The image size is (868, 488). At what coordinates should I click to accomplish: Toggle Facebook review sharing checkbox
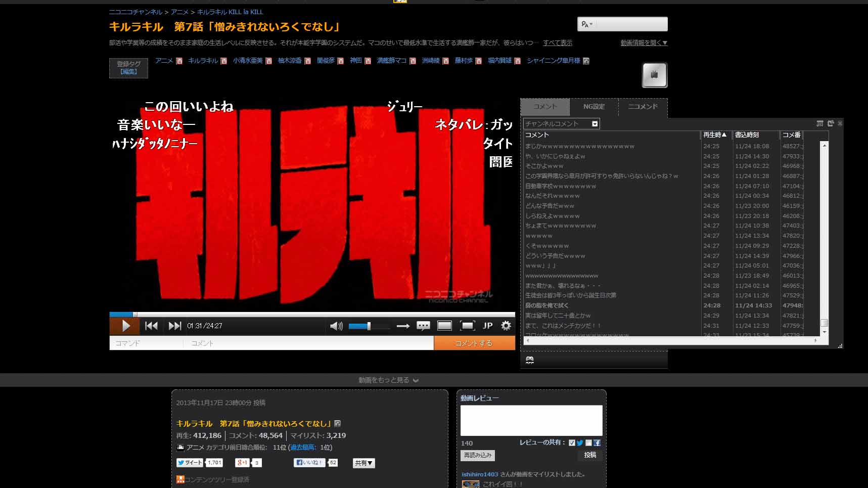tap(588, 443)
